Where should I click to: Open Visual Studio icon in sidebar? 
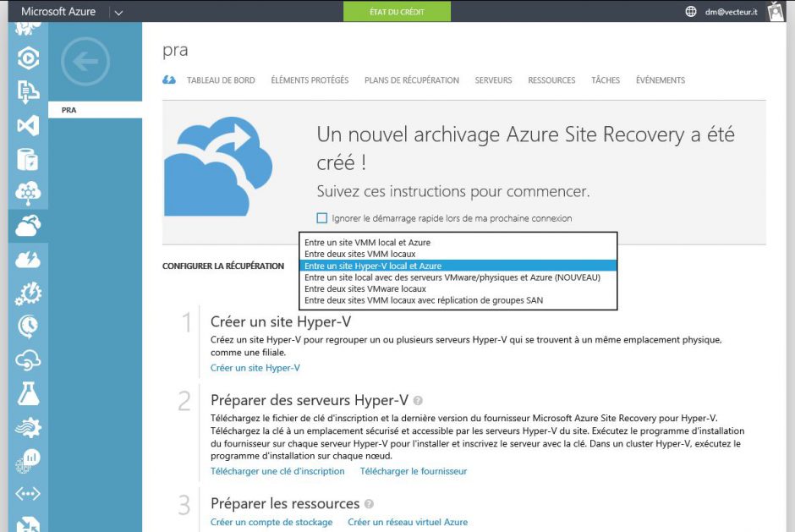point(28,126)
